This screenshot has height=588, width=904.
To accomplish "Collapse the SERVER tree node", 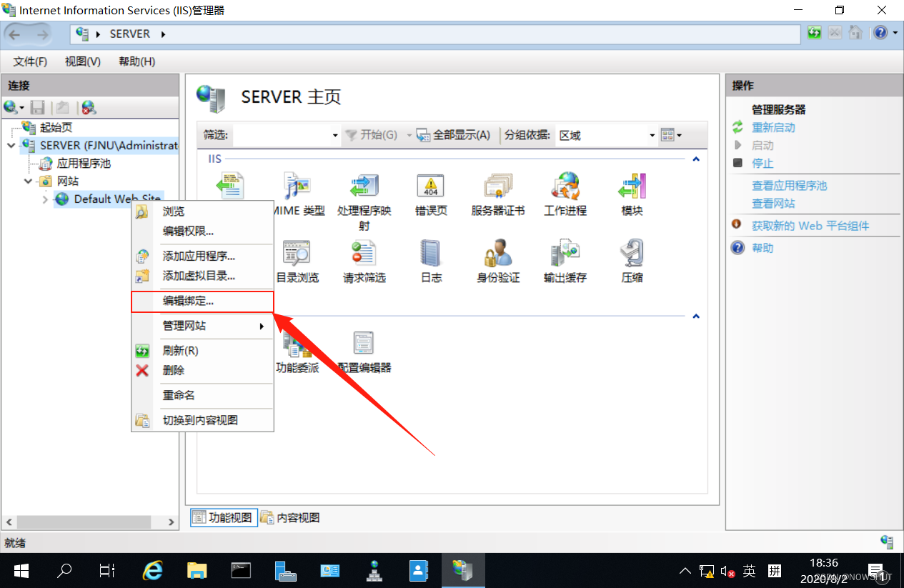I will click(11, 145).
